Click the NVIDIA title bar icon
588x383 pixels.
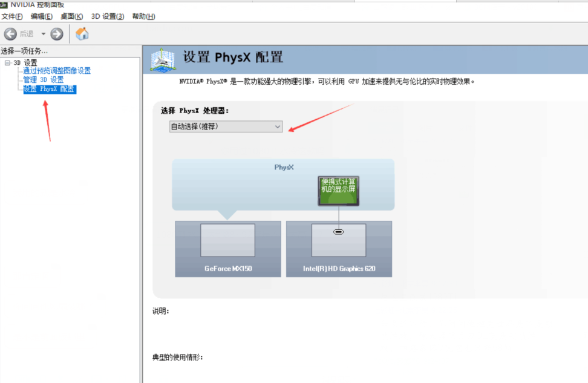click(x=4, y=4)
